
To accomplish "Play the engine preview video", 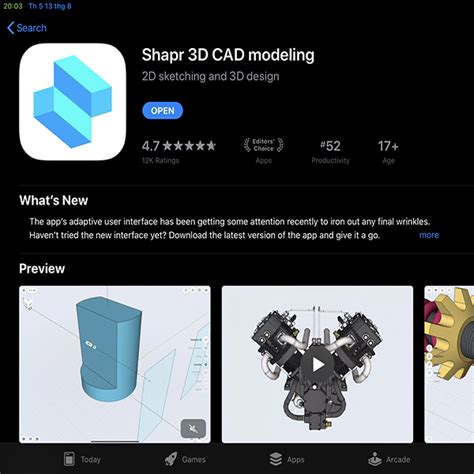I will [x=317, y=365].
